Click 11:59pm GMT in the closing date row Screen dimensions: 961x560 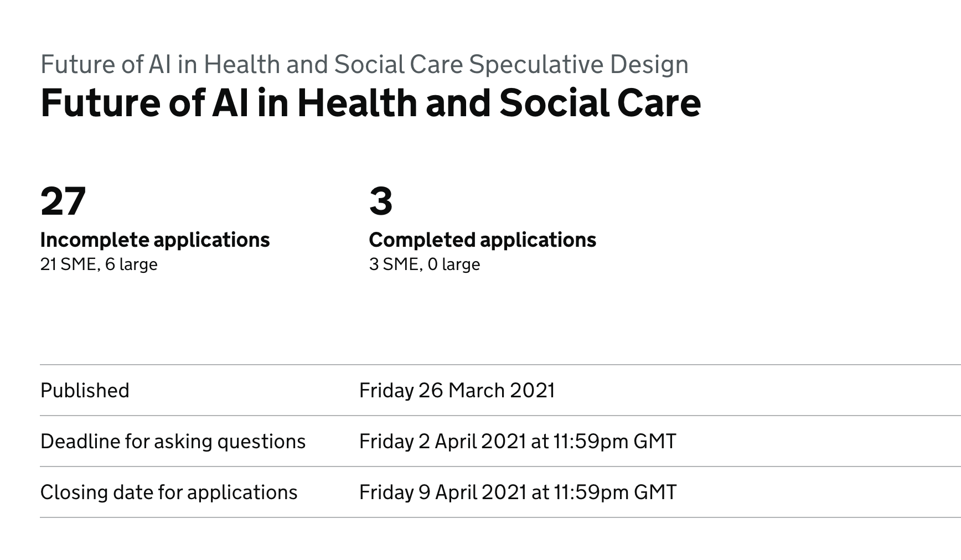click(x=614, y=492)
